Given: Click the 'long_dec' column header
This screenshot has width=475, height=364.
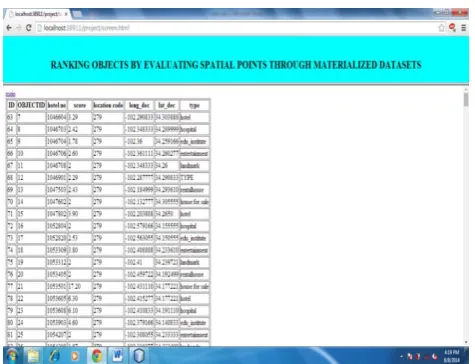Looking at the screenshot, I should [x=139, y=105].
